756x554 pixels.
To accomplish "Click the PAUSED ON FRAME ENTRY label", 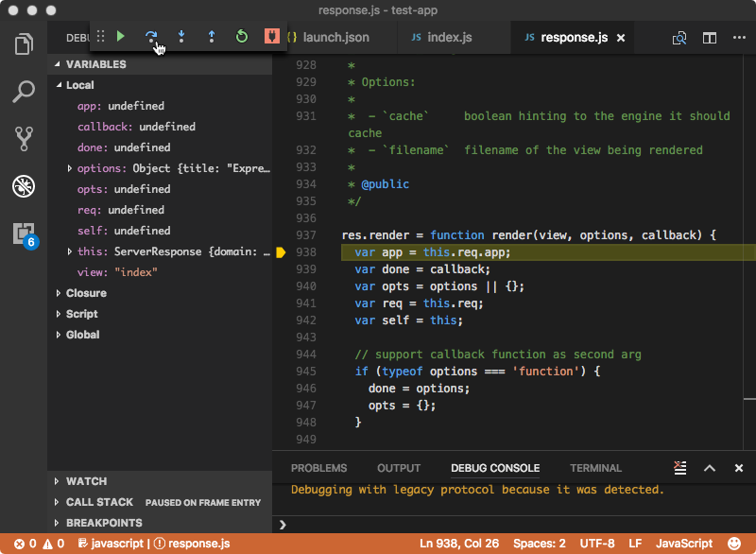I will pyautogui.click(x=203, y=502).
